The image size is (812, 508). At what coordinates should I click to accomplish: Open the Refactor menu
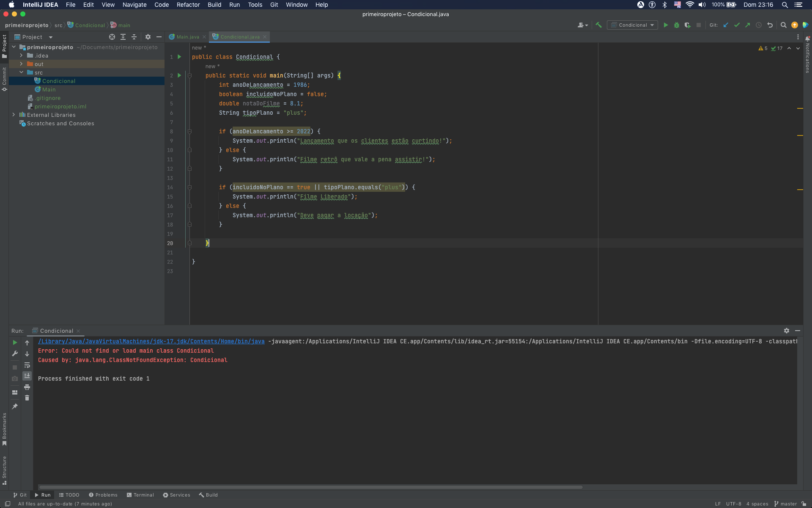pyautogui.click(x=188, y=5)
